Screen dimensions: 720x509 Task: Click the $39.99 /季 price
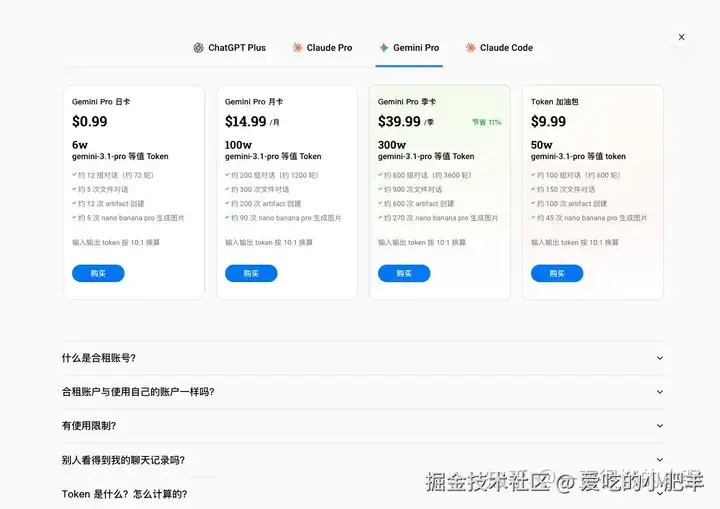click(406, 122)
